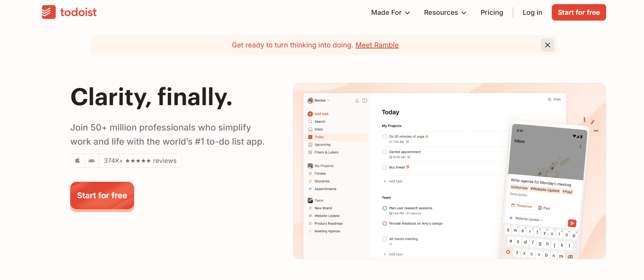The height and width of the screenshot is (280, 644).
Task: Mark All-hands meeting task complete
Action: pyautogui.click(x=385, y=239)
